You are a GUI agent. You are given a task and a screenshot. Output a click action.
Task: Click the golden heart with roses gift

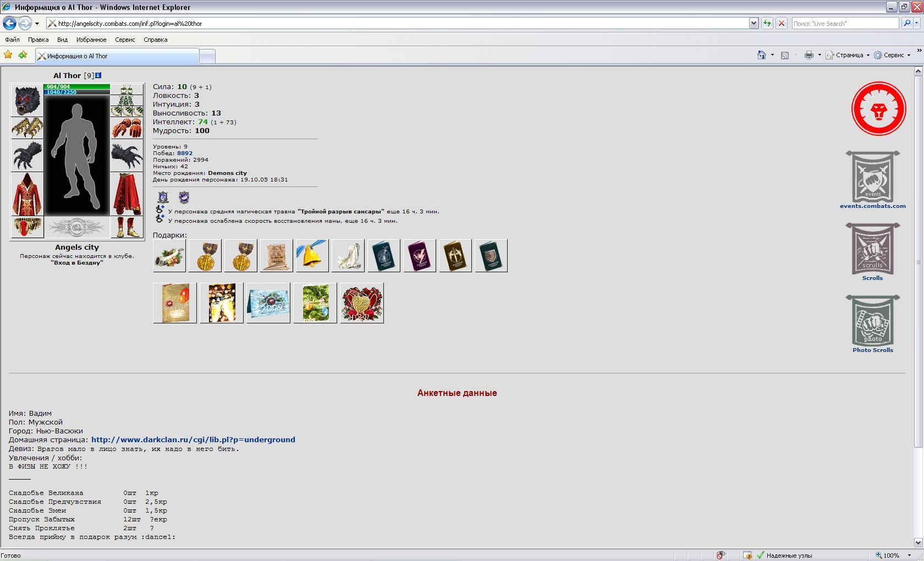click(x=362, y=303)
